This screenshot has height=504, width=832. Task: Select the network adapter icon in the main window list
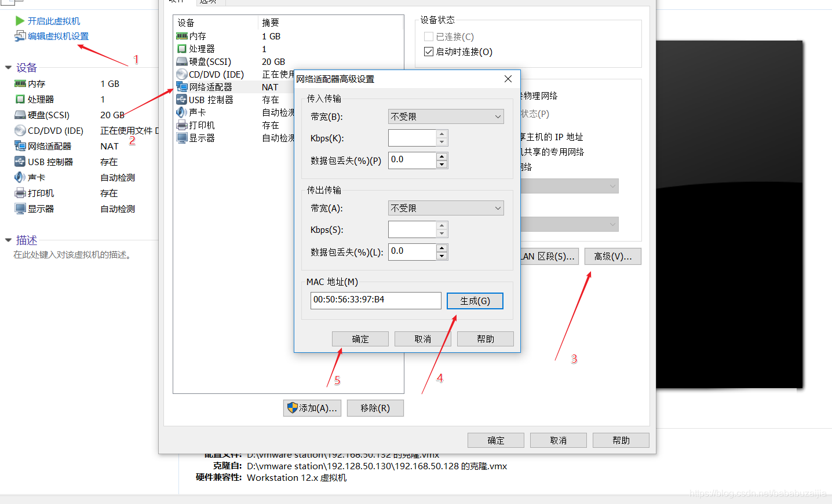(x=20, y=146)
